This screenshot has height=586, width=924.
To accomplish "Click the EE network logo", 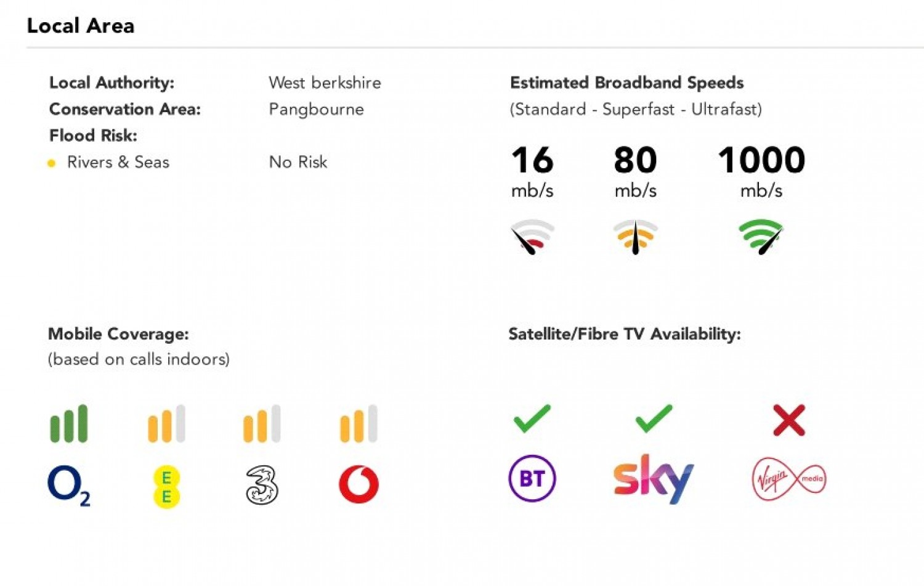I will (166, 486).
